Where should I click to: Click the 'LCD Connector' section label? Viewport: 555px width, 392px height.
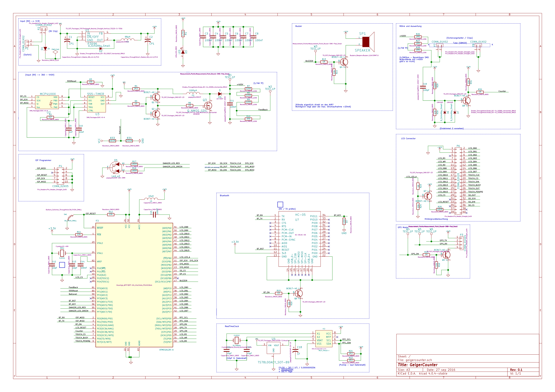(408, 138)
